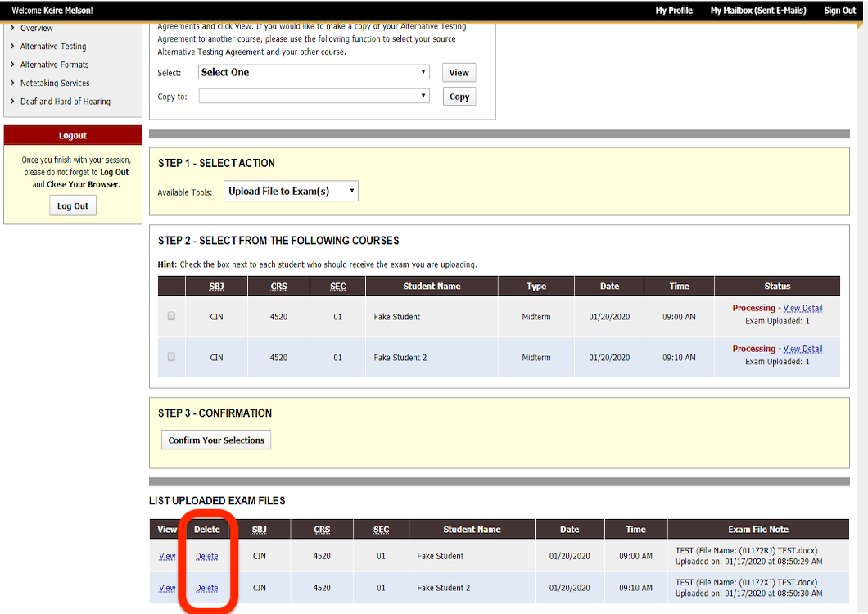Open the Select One agreement dropdown
The image size is (868, 614).
(314, 71)
